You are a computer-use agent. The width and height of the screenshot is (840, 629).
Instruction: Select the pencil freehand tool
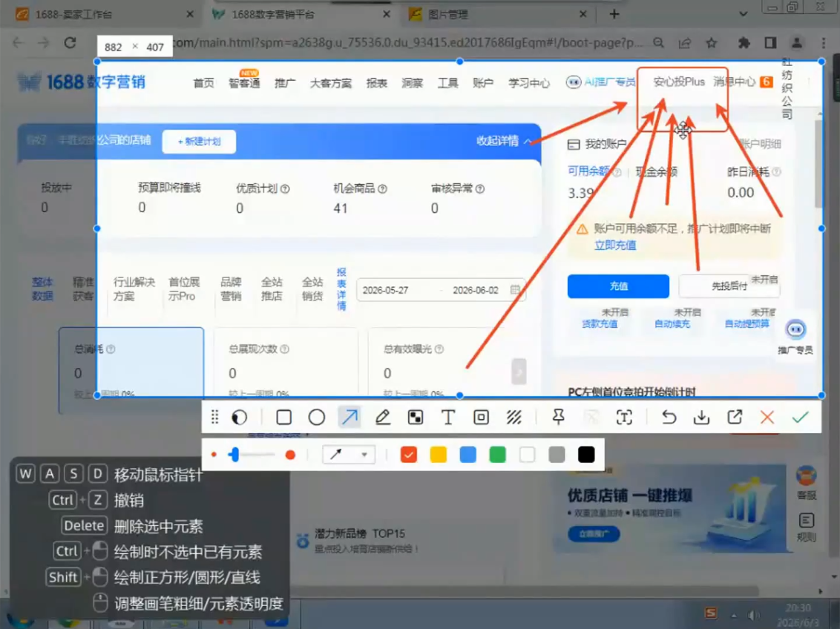click(x=382, y=417)
